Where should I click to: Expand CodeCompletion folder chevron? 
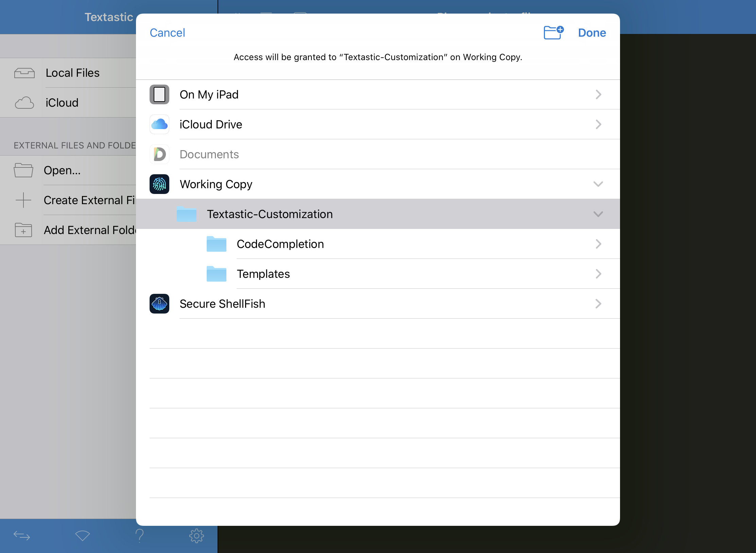598,244
